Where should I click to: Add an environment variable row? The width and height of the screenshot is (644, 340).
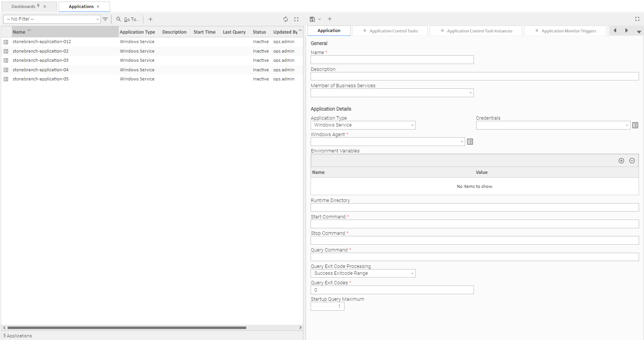tap(621, 161)
